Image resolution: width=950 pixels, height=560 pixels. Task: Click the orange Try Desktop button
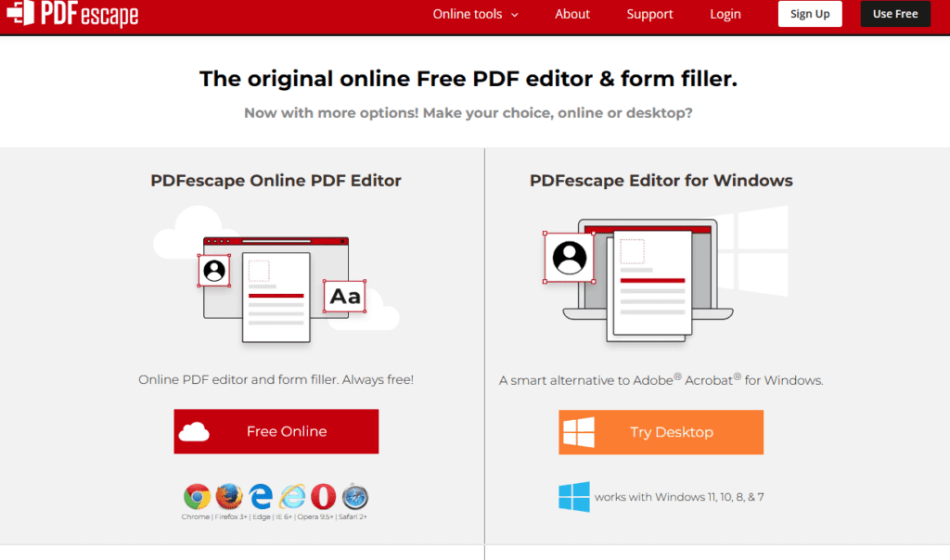click(661, 432)
